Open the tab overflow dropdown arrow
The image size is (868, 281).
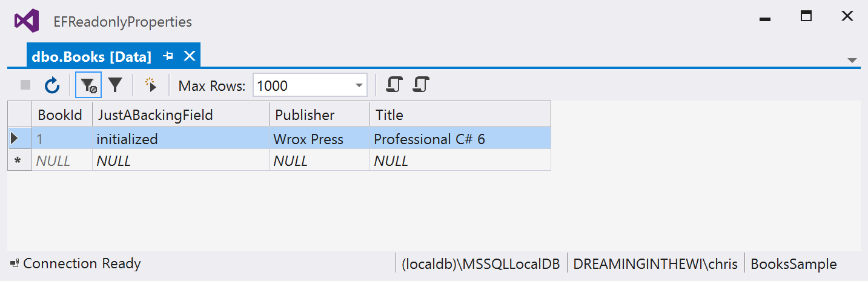(852, 61)
